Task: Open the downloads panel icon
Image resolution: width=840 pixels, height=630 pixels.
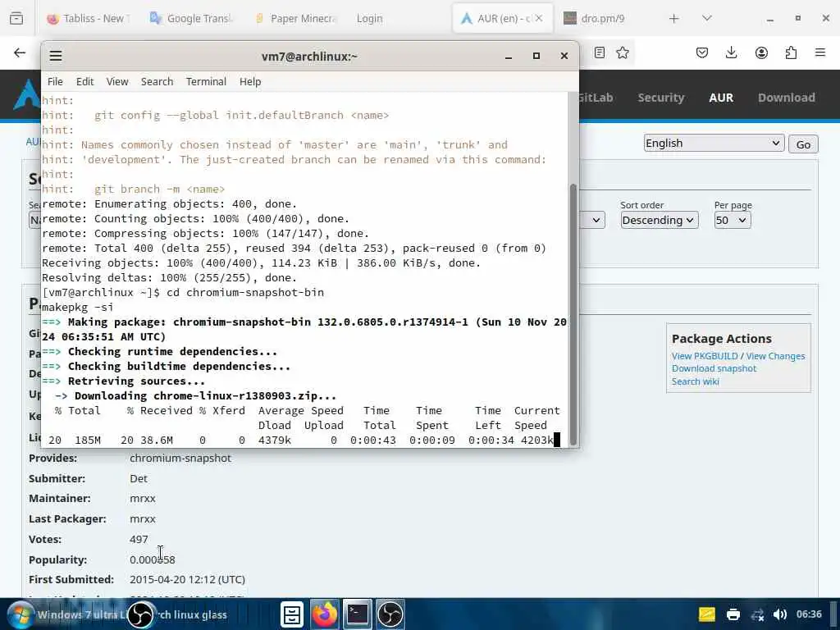Action: 731,52
